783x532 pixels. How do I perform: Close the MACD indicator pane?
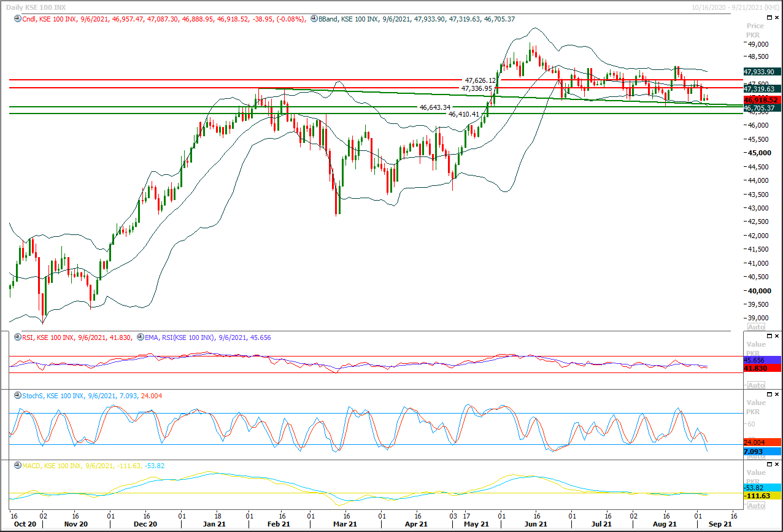776,465
